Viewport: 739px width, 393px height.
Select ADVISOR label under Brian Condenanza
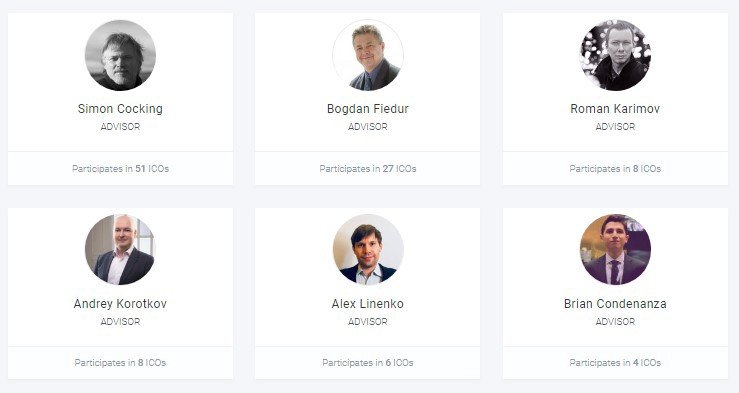click(x=615, y=322)
